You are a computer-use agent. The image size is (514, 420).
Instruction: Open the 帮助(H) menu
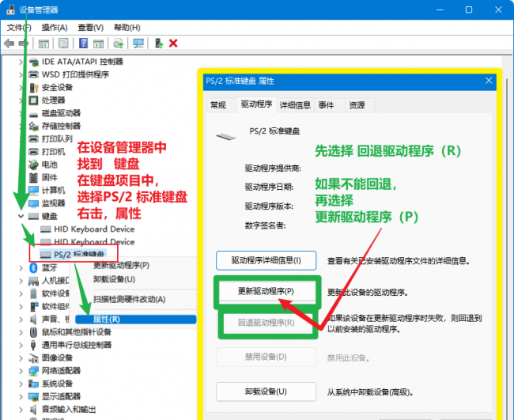pos(127,28)
